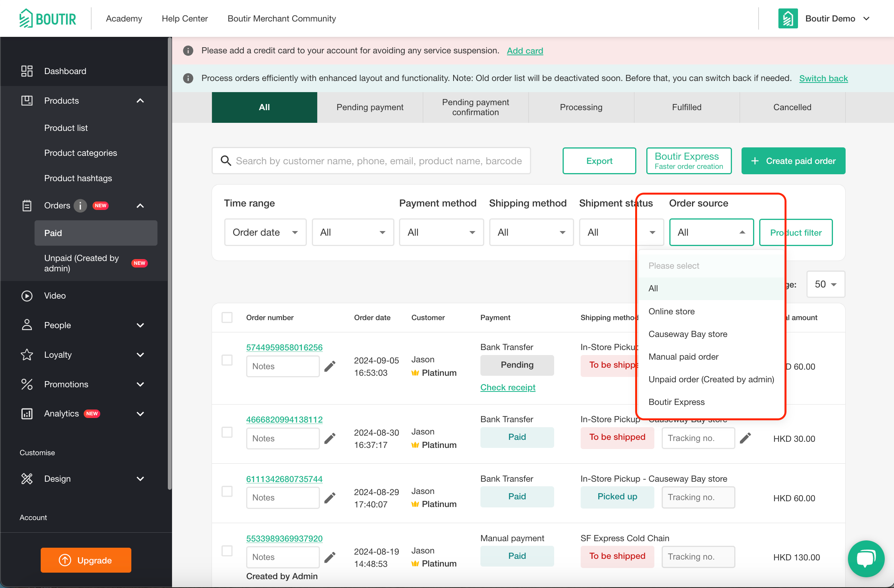Open Time range All dropdown
Viewport: 894px width, 588px height.
353,232
